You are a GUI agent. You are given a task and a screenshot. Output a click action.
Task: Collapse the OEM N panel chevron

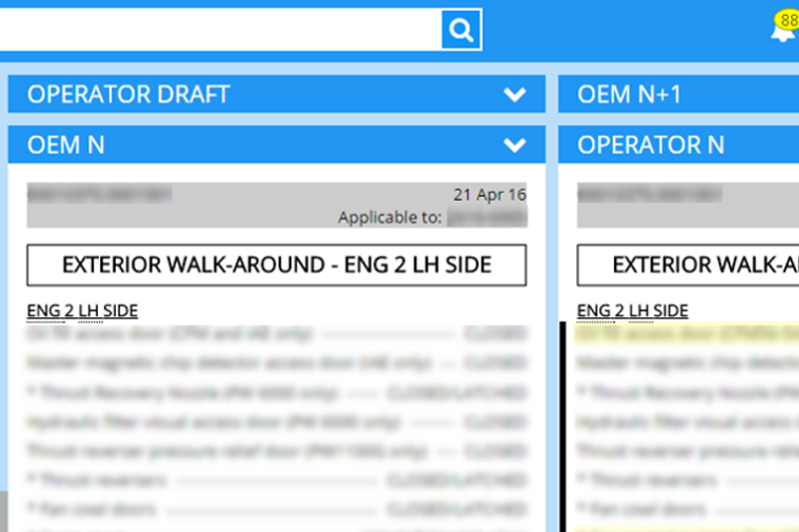(514, 145)
